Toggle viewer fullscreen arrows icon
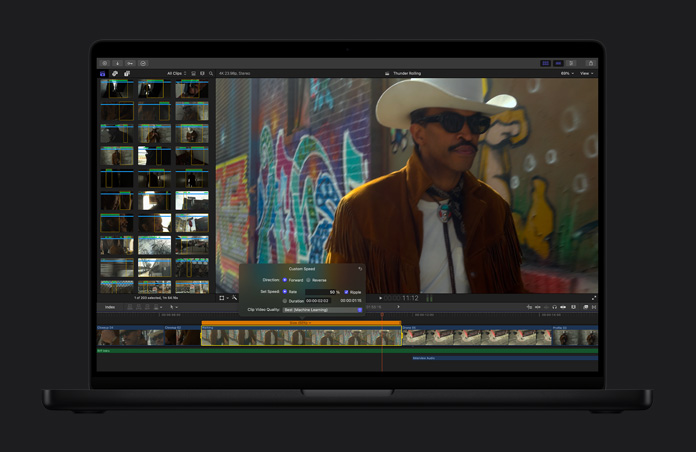This screenshot has width=696, height=452. (x=593, y=298)
